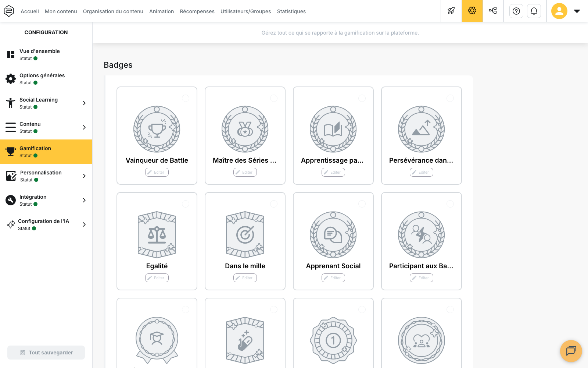Viewport: 588px width, 368px height.
Task: Click the Apprenant Social chat badge image
Action: click(333, 235)
